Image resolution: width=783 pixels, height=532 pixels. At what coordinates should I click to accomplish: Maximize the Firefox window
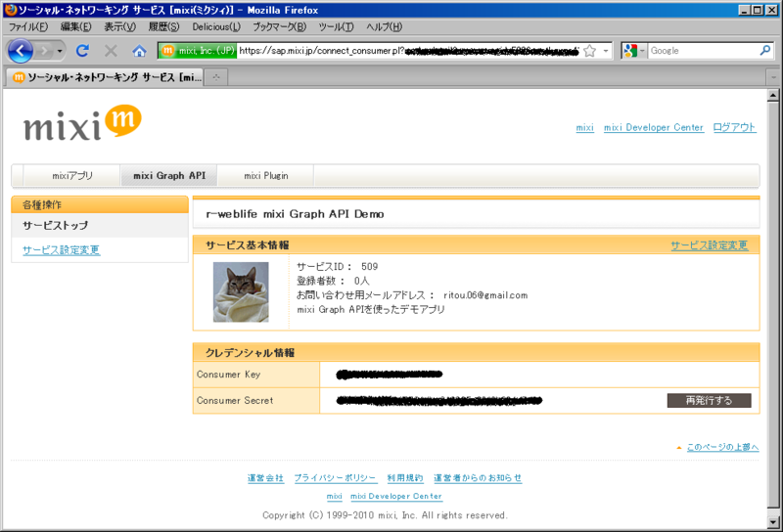tap(757, 10)
